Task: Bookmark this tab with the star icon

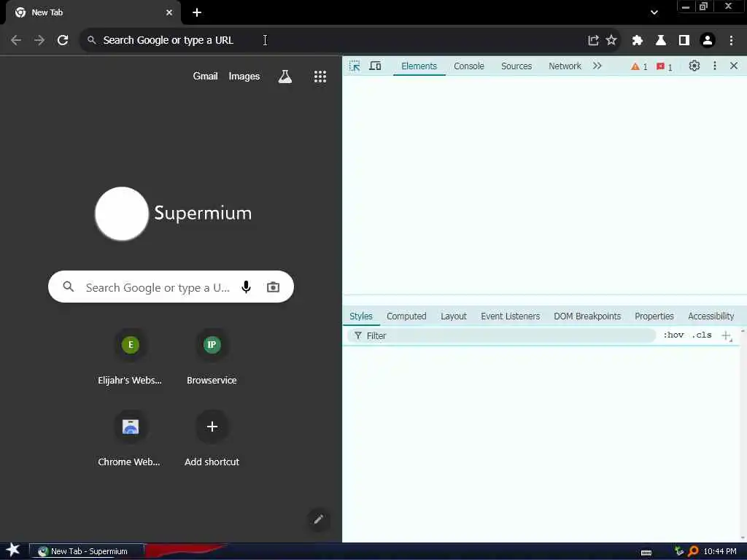Action: click(611, 41)
